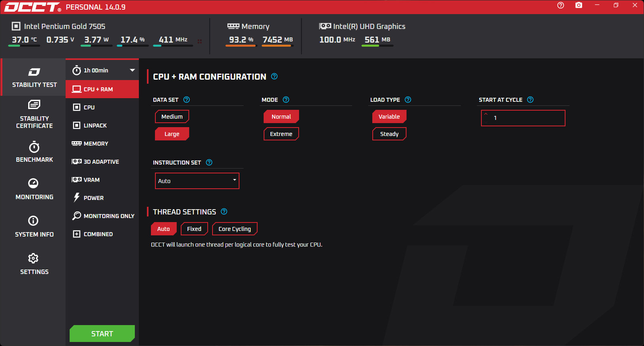
Task: Set mode to Normal
Action: 281,117
